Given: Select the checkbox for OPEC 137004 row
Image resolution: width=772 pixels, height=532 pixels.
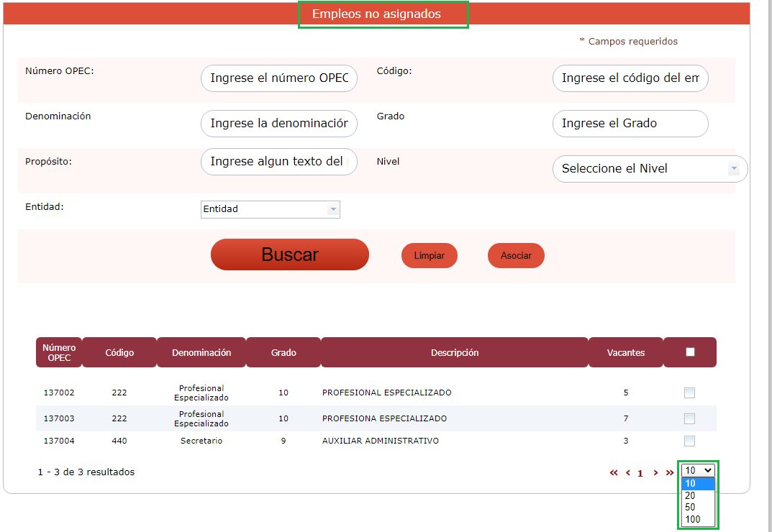Looking at the screenshot, I should point(689,441).
